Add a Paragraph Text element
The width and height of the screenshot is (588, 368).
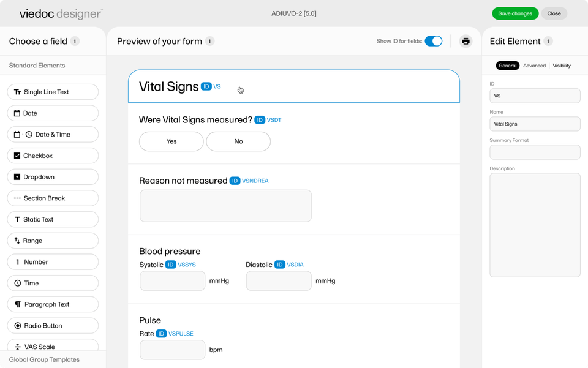click(x=52, y=304)
